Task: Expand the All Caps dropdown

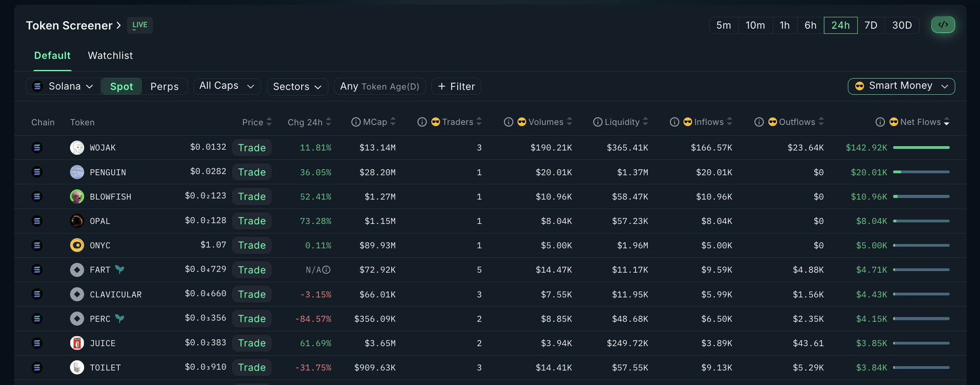Action: 227,86
